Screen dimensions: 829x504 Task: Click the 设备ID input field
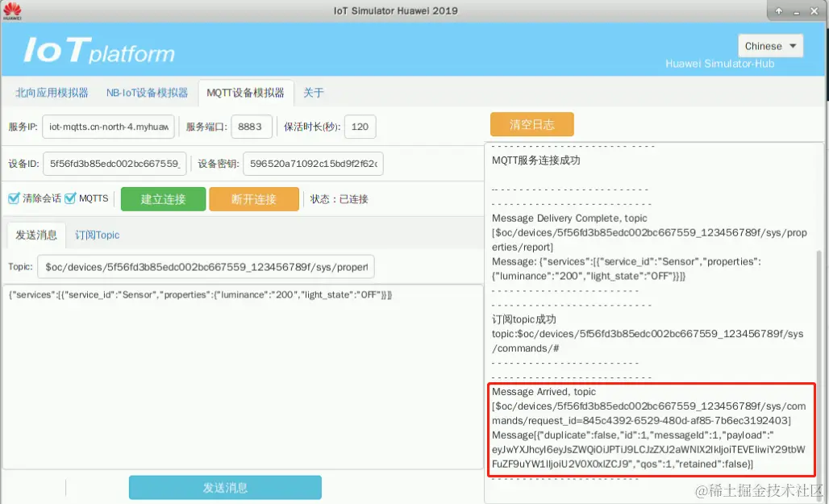115,164
